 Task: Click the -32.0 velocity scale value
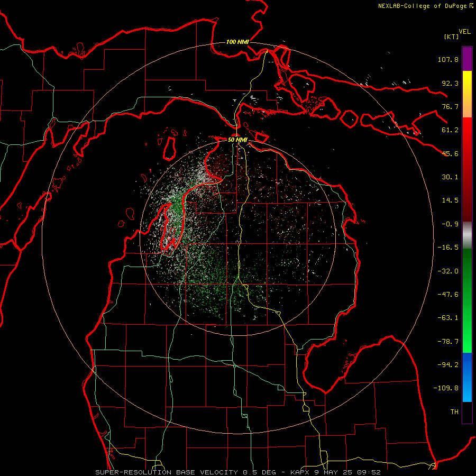[448, 271]
